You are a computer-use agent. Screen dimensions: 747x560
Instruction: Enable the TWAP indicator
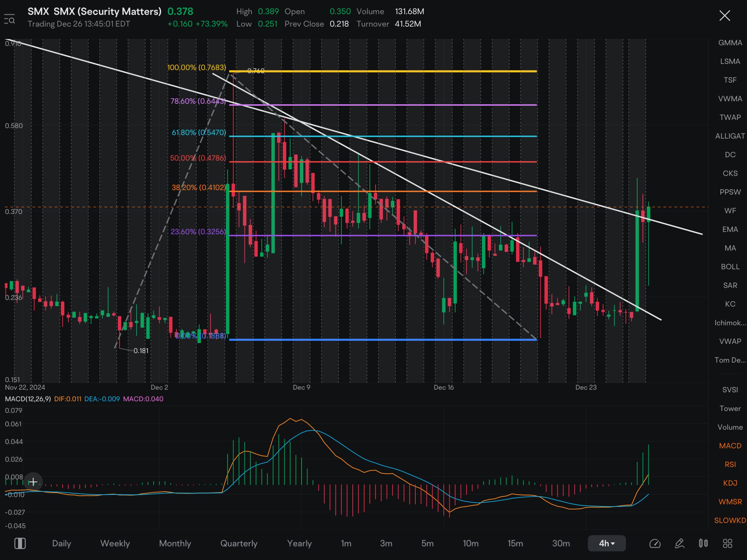coord(730,117)
